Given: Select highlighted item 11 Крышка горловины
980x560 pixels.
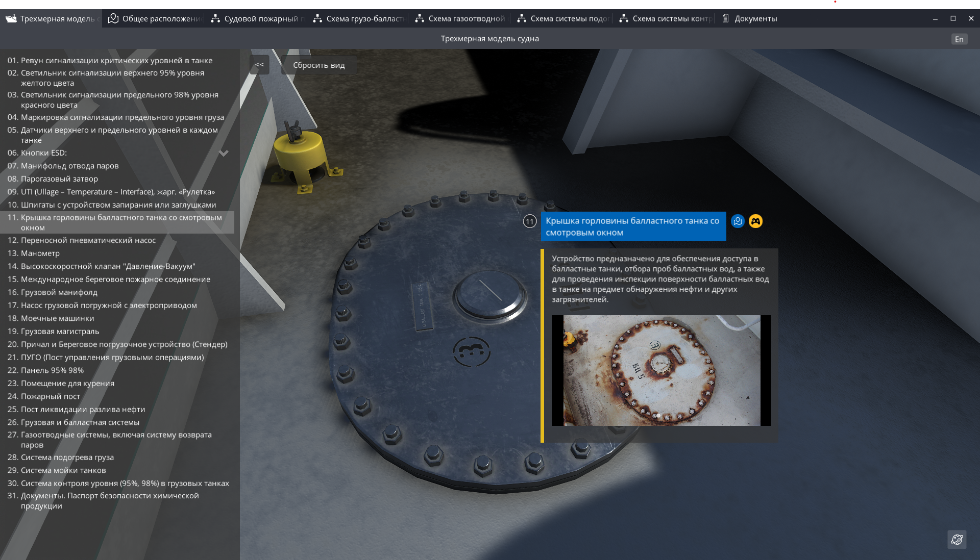Looking at the screenshot, I should (x=117, y=222).
